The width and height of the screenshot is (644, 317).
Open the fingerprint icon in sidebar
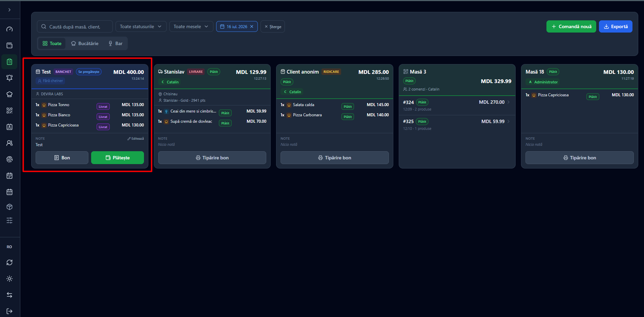[9, 159]
